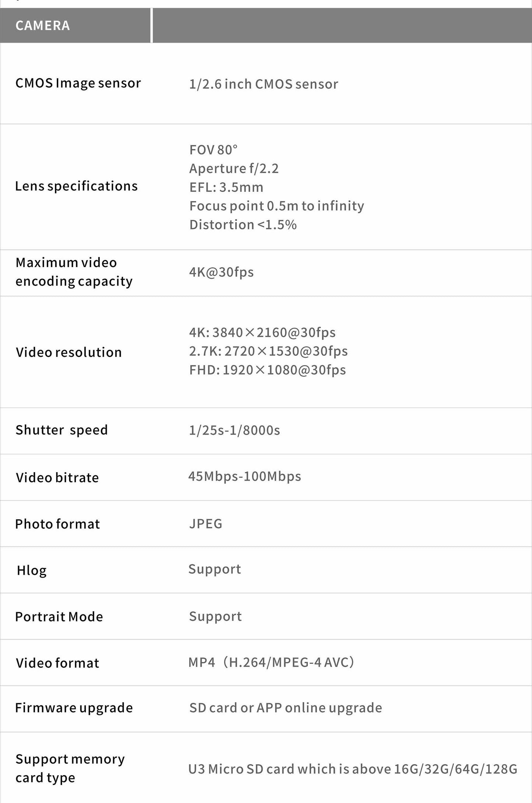The height and width of the screenshot is (803, 532).
Task: Click the FOV 80° text
Action: 214,150
